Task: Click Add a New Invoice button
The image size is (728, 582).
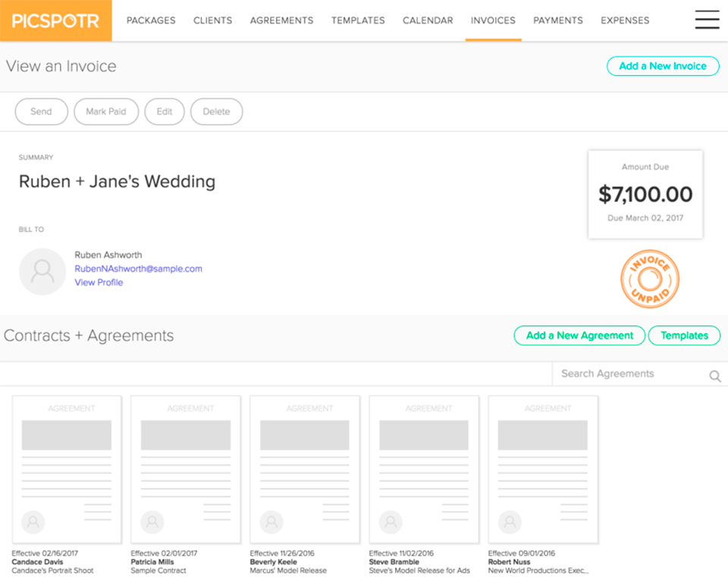Action: [x=662, y=66]
